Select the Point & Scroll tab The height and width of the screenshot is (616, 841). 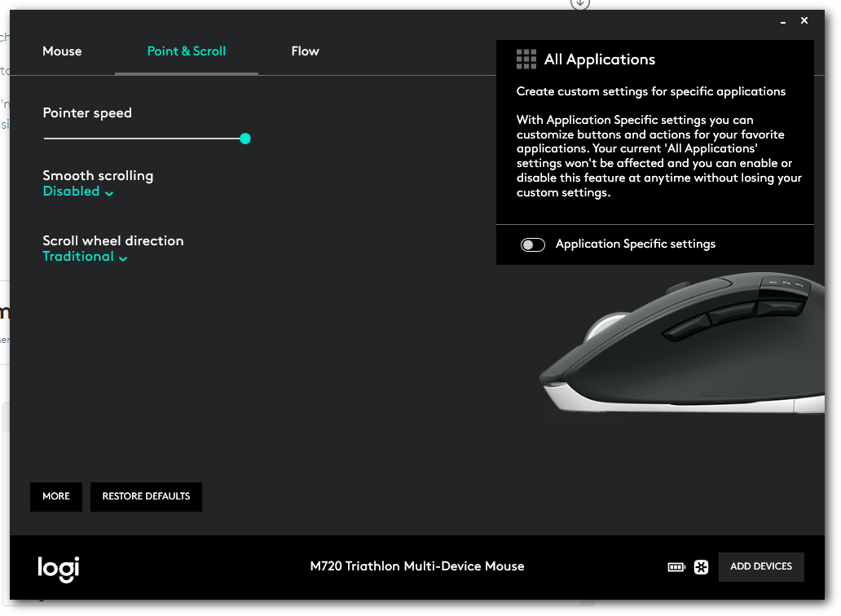pyautogui.click(x=186, y=51)
